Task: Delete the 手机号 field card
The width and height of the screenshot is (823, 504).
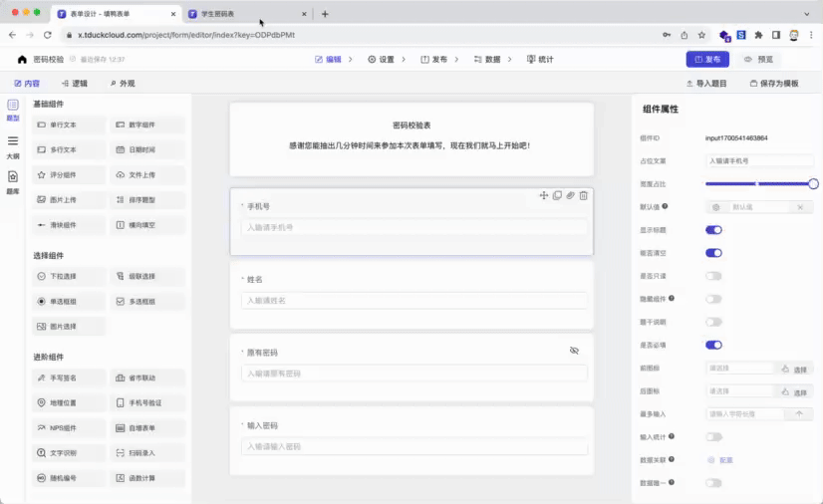Action: coord(584,195)
